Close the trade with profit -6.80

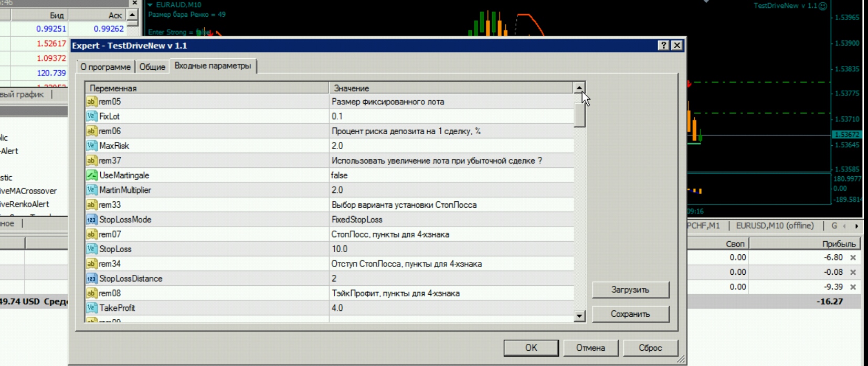853,257
